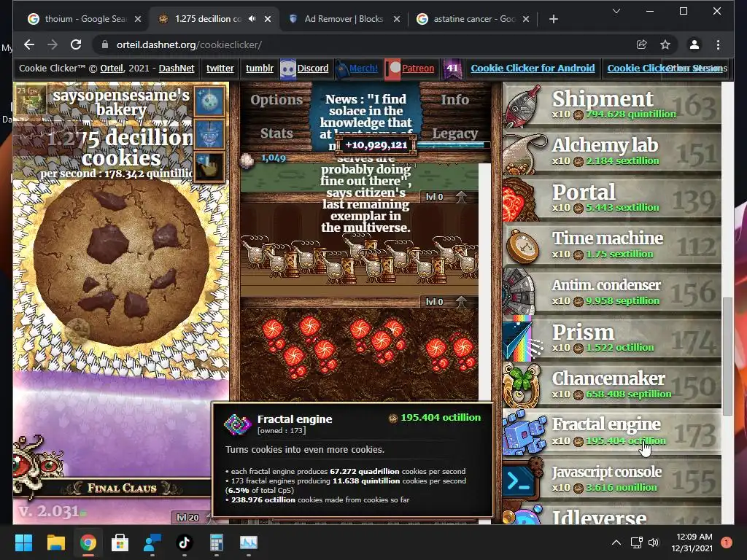Open the snow globe season switcher icon
Screen dimensions: 747x560
[209, 101]
